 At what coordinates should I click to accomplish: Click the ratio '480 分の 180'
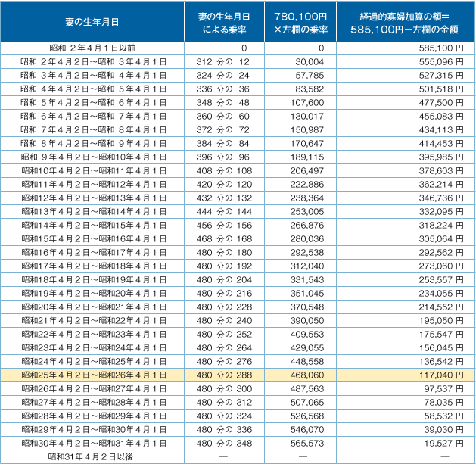point(224,253)
